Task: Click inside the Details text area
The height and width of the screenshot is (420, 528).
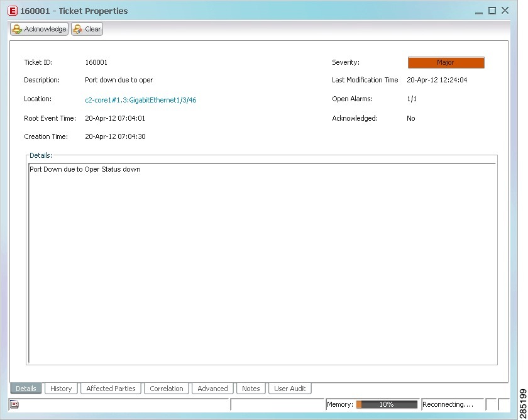Action: pyautogui.click(x=262, y=263)
